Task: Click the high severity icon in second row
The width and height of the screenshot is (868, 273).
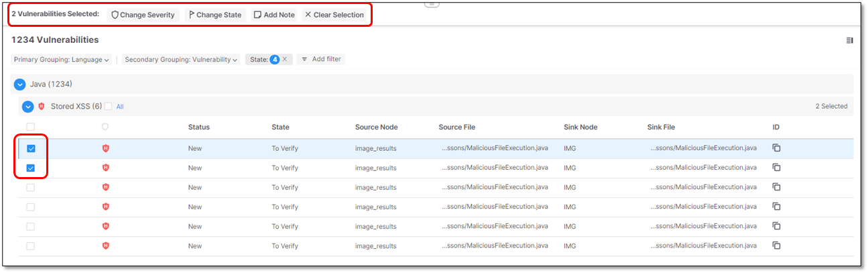Action: (x=105, y=168)
